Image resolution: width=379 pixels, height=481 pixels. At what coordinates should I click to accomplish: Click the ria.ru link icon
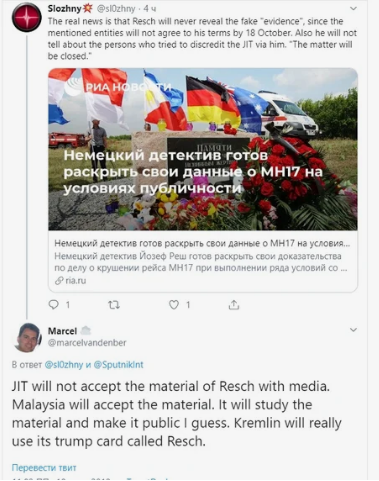(x=59, y=281)
